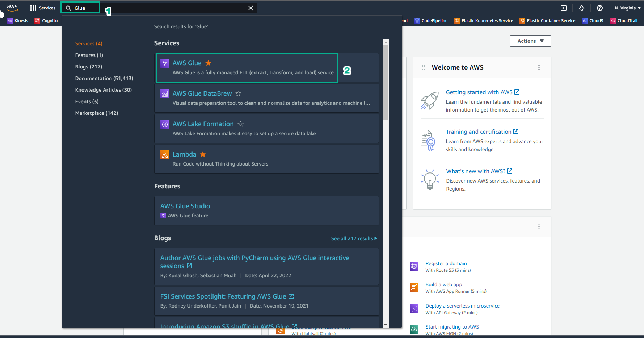Viewport: 644px width, 338px height.
Task: Clear the search field with X
Action: point(251,8)
